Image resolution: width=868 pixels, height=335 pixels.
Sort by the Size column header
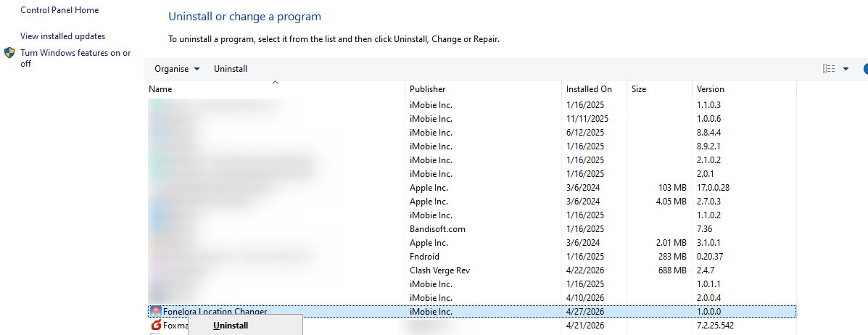tap(639, 88)
